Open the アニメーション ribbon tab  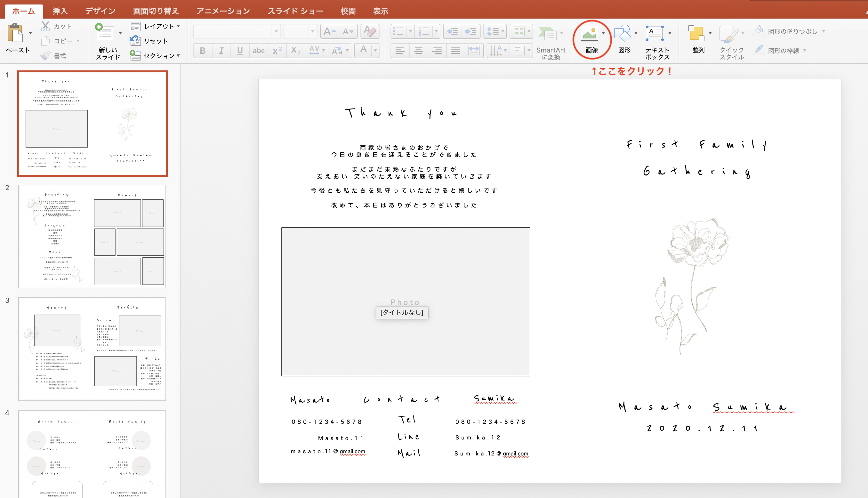[223, 11]
